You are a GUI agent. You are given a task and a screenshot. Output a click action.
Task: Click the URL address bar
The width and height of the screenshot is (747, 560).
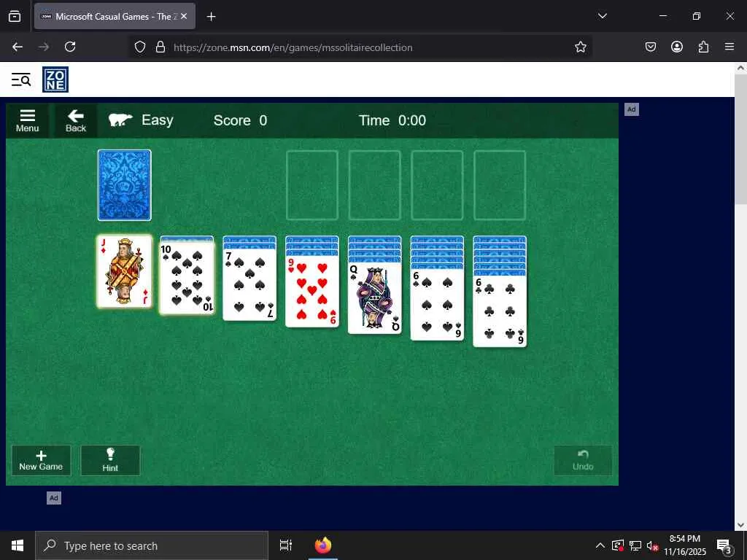point(360,47)
